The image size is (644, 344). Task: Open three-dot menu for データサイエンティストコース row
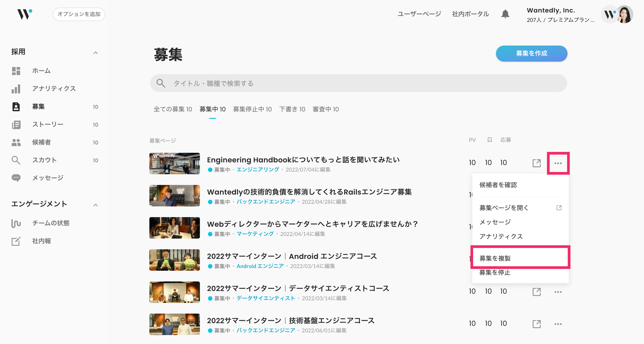[558, 292]
